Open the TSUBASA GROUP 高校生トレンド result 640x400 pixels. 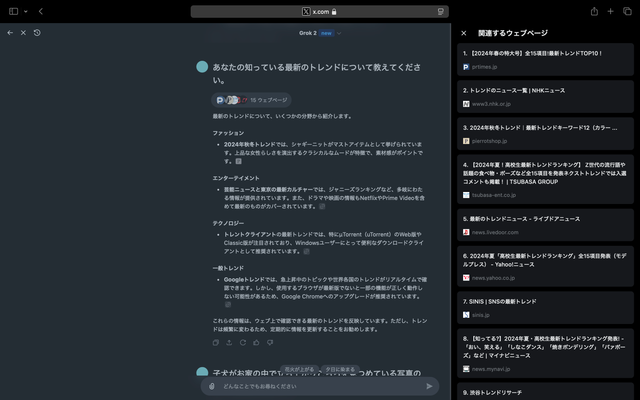[x=545, y=180]
